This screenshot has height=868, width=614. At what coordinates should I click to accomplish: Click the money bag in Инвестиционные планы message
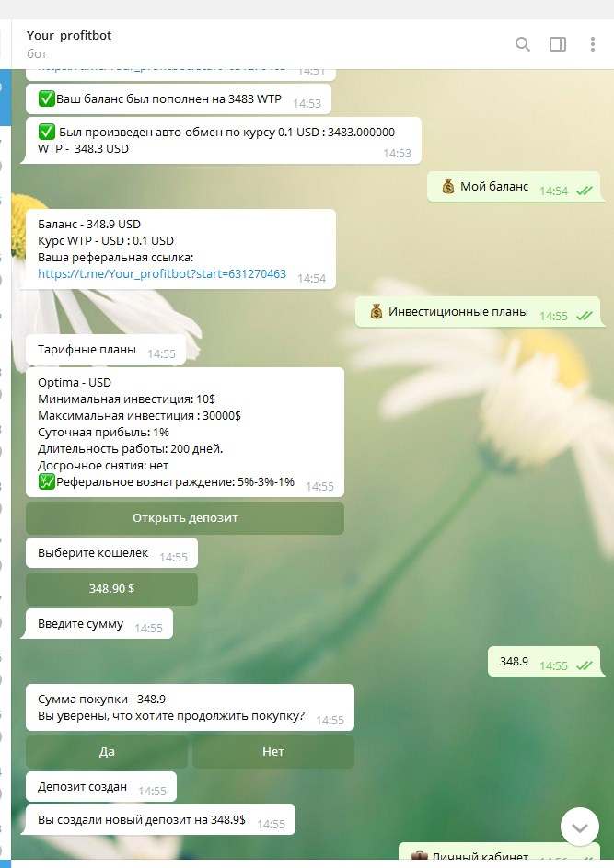pyautogui.click(x=376, y=312)
